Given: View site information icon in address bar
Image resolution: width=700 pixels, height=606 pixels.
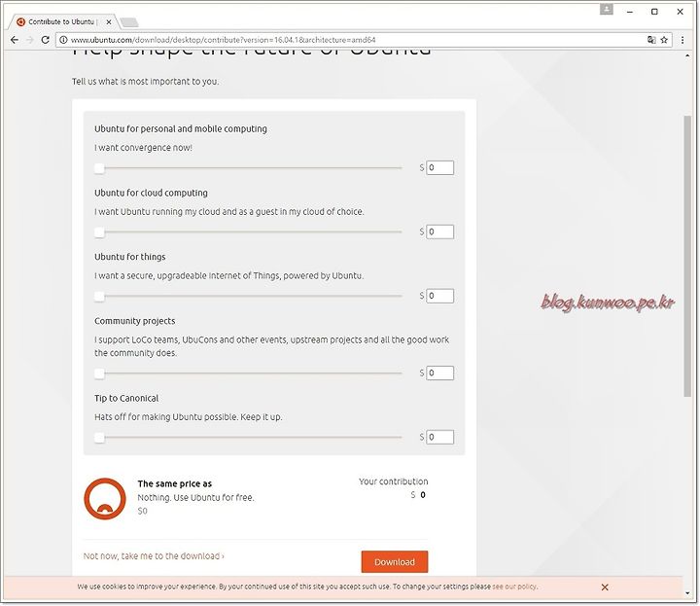Looking at the screenshot, I should [63, 40].
